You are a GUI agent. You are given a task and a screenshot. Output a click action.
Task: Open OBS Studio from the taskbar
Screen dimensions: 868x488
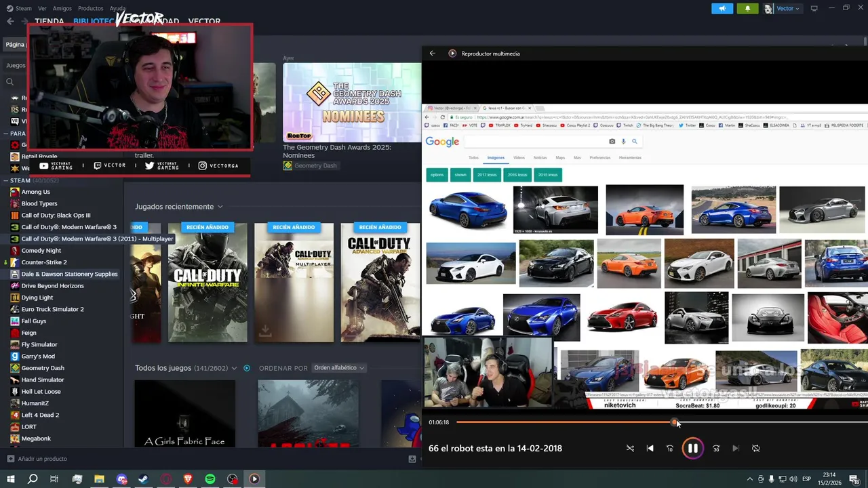pyautogui.click(x=233, y=479)
